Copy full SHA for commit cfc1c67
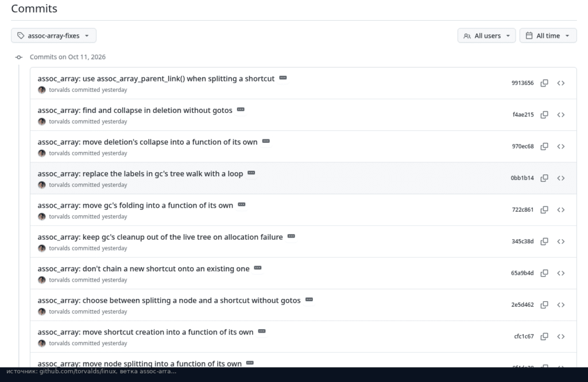Viewport: 588px width, 382px height. pyautogui.click(x=544, y=336)
